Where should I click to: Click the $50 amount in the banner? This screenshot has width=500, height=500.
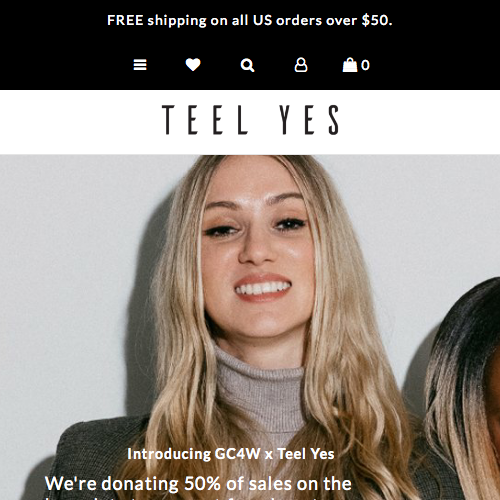375,20
